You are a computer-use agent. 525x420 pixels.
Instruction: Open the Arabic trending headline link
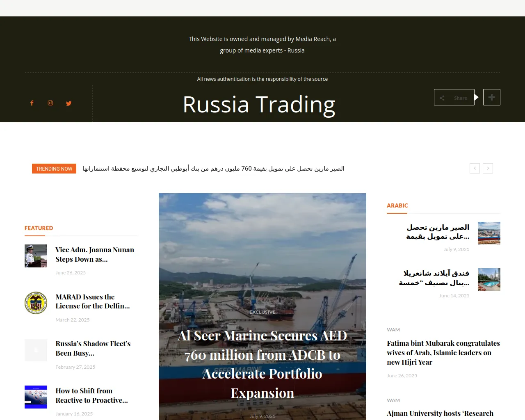coord(213,169)
